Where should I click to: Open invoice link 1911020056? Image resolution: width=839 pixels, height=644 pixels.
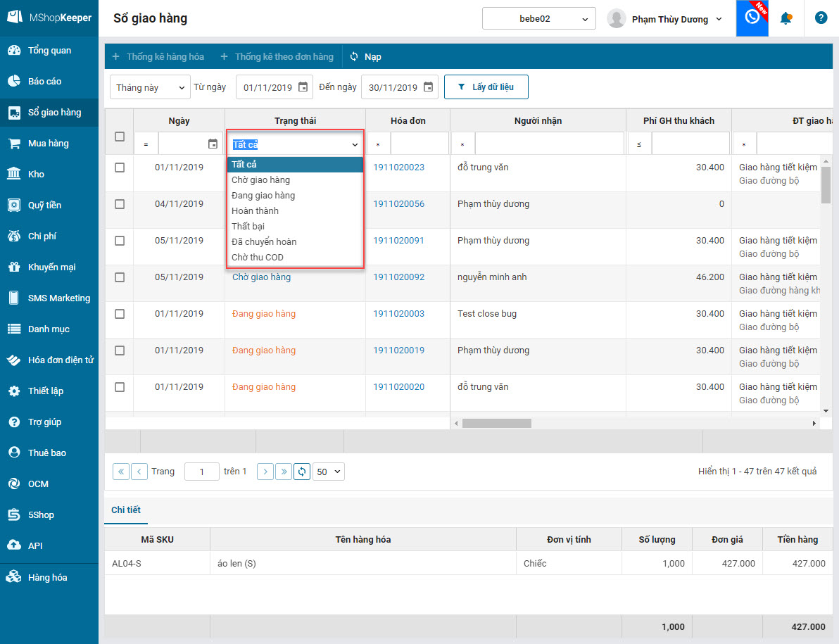click(x=398, y=204)
